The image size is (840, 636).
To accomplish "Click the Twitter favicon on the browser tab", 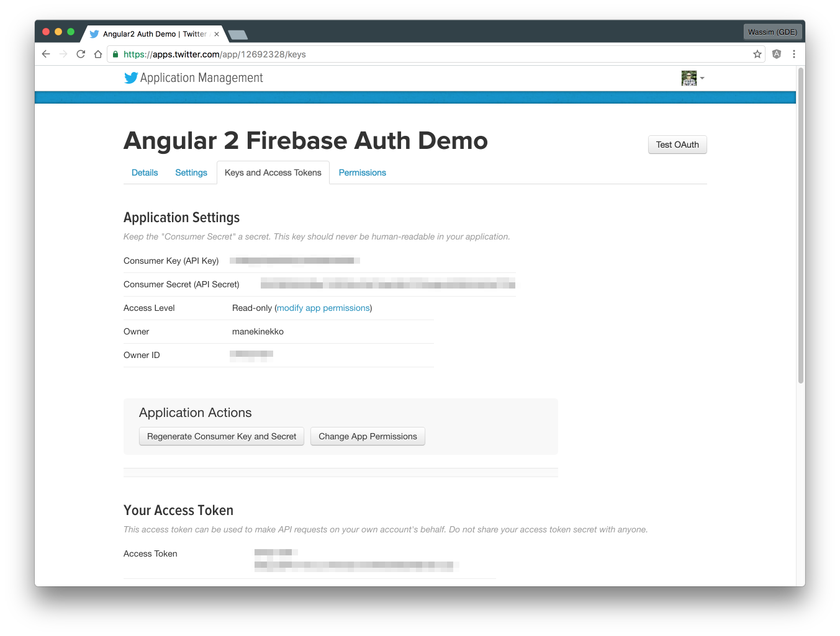I will point(94,34).
